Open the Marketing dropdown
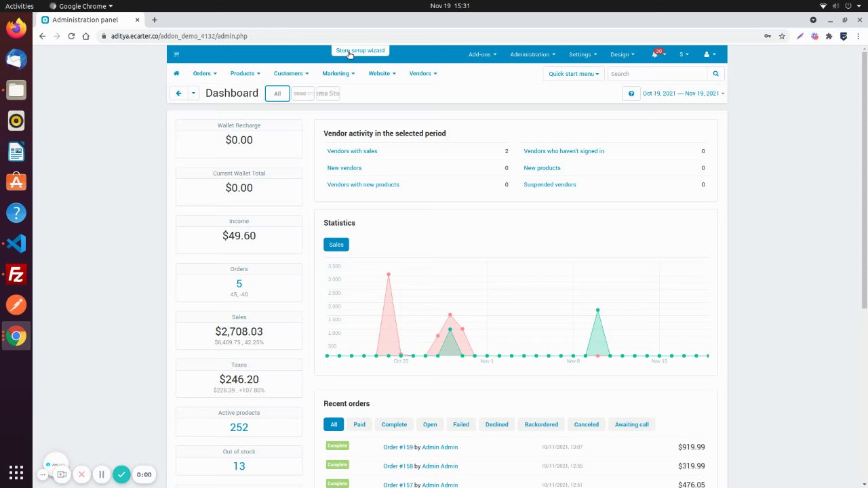Screen dimensions: 868x488 tap(338, 73)
